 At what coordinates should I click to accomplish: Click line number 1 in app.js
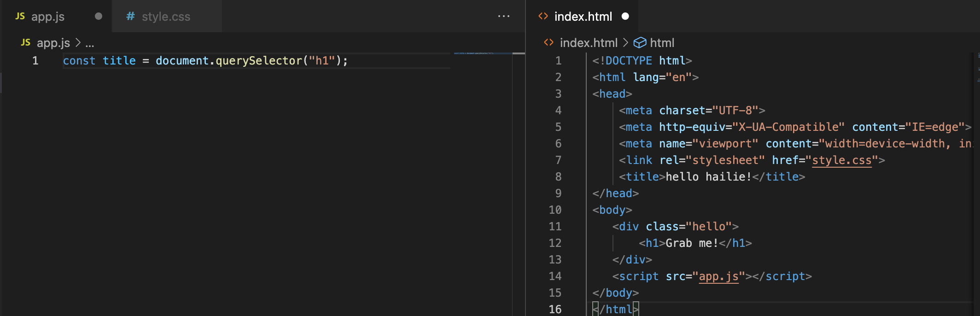(35, 61)
